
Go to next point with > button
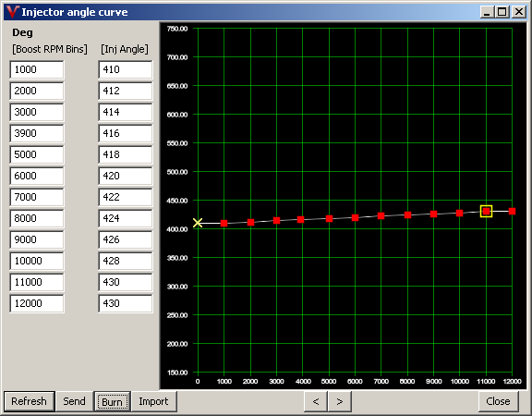(x=340, y=401)
